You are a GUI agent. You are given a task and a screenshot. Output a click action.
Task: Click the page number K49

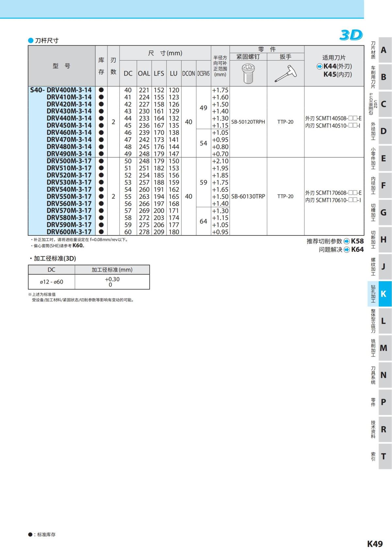click(375, 544)
